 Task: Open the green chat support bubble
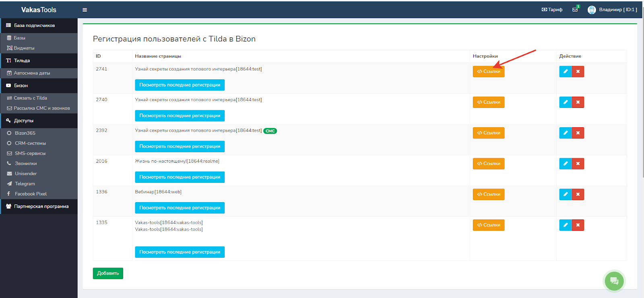(614, 281)
